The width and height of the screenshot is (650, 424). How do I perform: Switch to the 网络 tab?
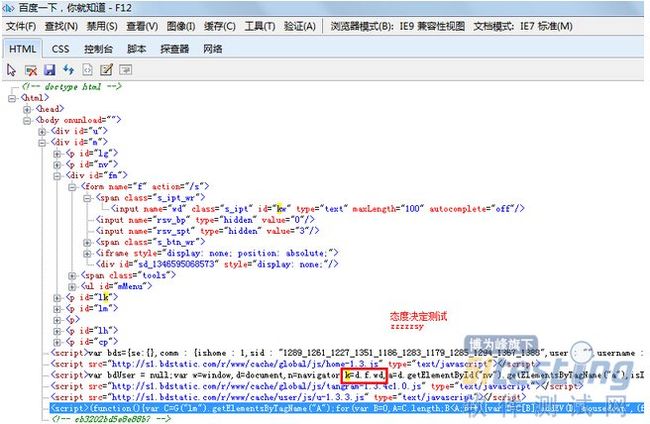click(213, 49)
